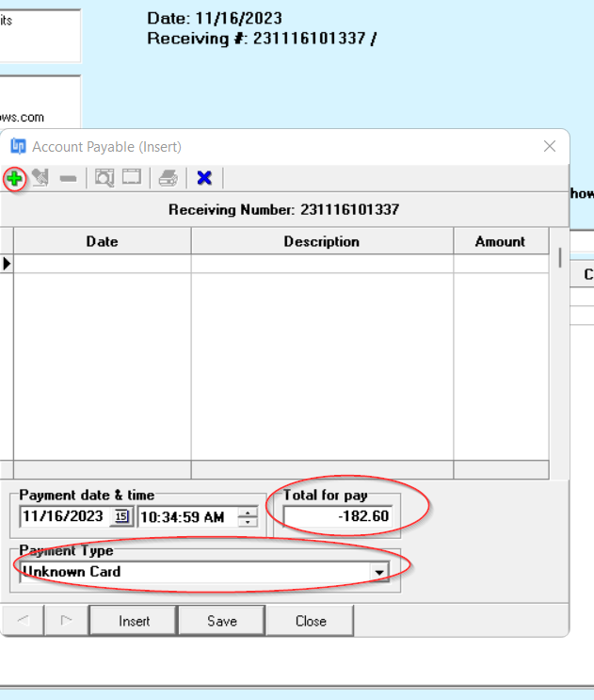Go to previous record arrow button
594x700 pixels.
[x=23, y=620]
